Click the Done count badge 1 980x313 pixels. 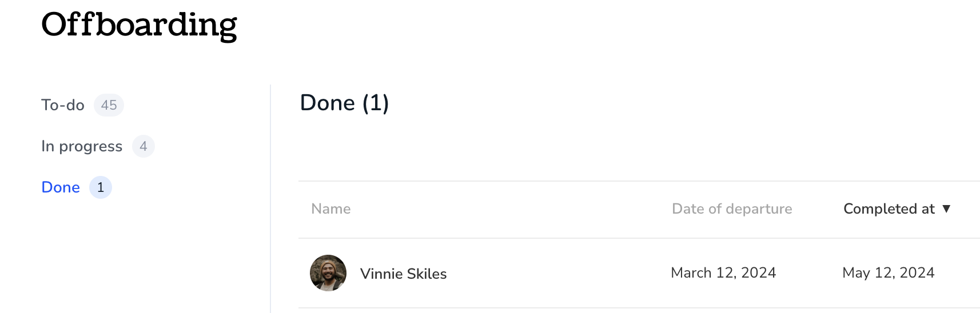101,187
